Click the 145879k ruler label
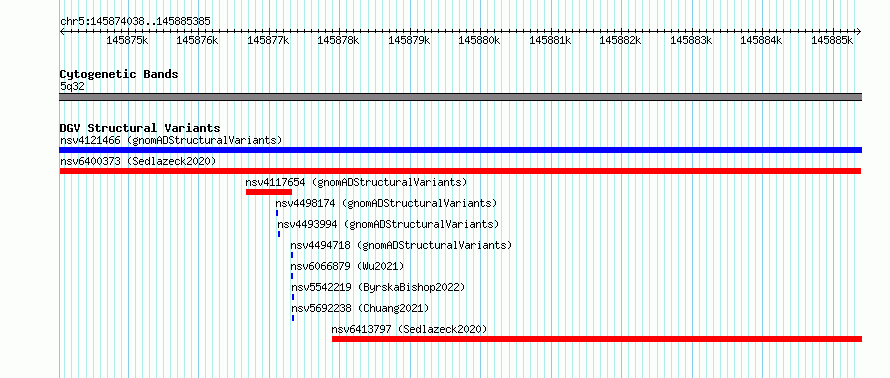The width and height of the screenshot is (890, 378). 409,40
